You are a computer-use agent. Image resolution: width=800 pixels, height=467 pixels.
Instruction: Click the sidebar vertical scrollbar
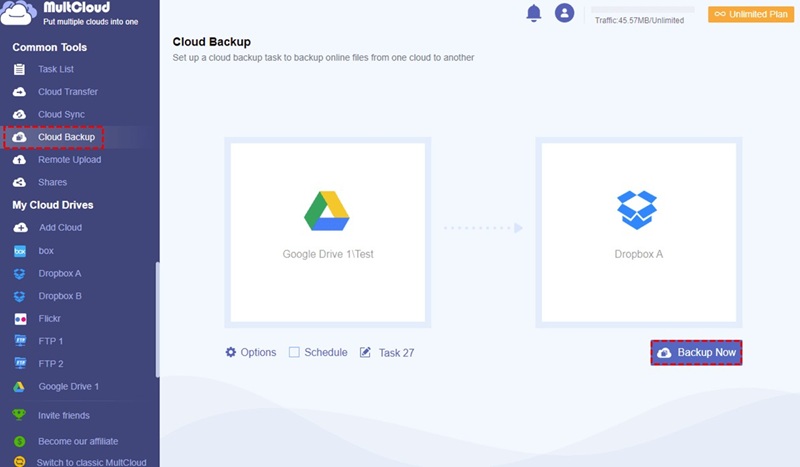(156, 320)
